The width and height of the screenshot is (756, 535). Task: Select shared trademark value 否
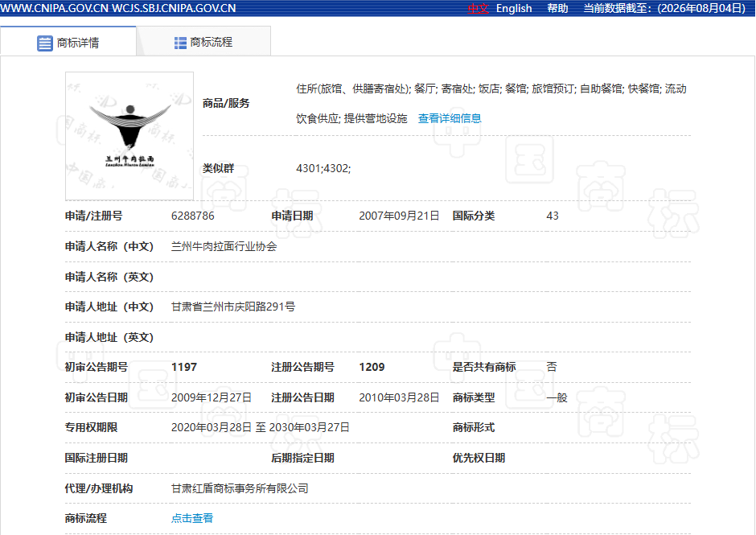(x=552, y=367)
